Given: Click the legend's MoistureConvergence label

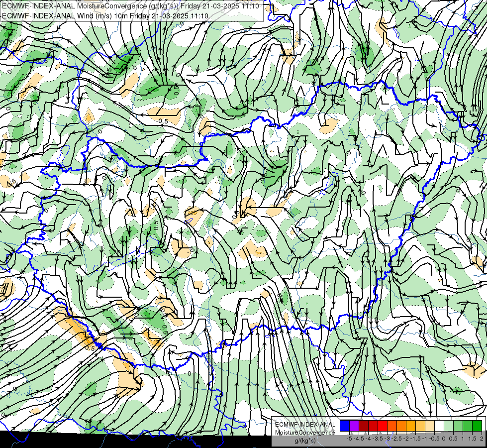Looking at the screenshot, I should [x=305, y=433].
